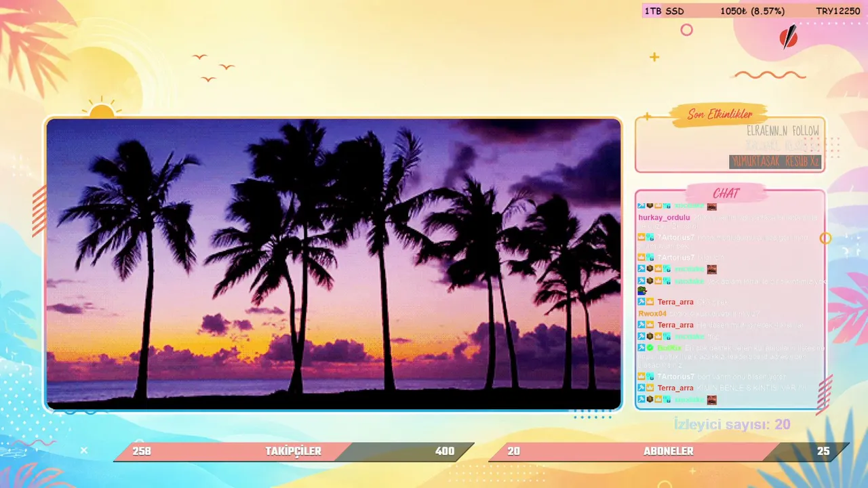Open the palm tree sunset video
The image size is (868, 488).
334,264
